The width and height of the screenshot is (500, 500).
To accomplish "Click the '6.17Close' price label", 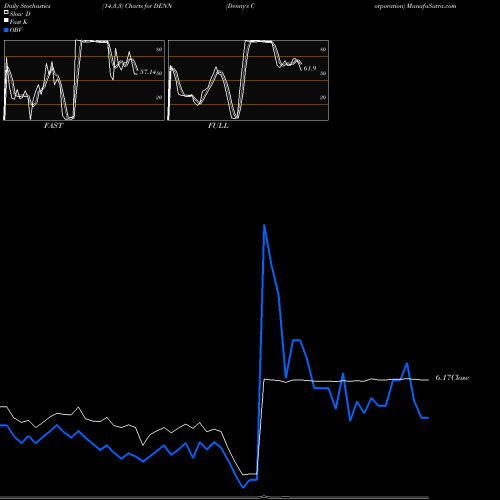I will coord(452,377).
